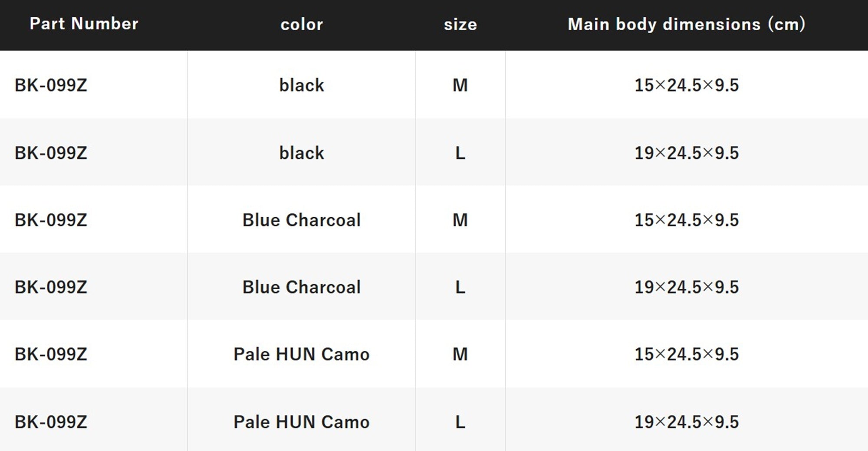Click the color column header
Image resolution: width=868 pixels, height=451 pixels.
[x=302, y=25]
